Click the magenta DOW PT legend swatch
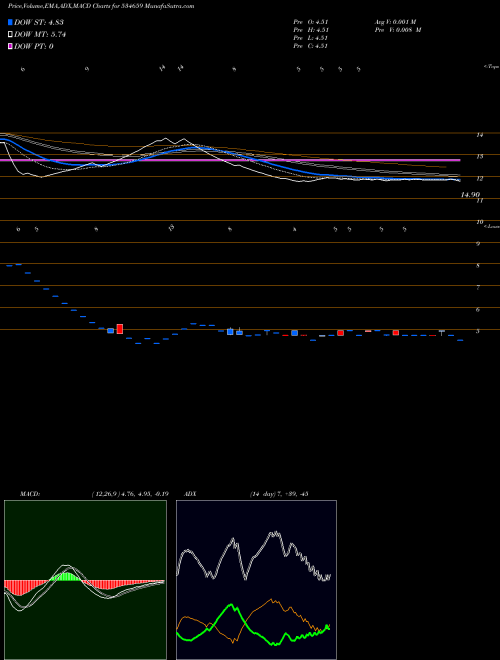This screenshot has width=500, height=660. click(x=10, y=46)
